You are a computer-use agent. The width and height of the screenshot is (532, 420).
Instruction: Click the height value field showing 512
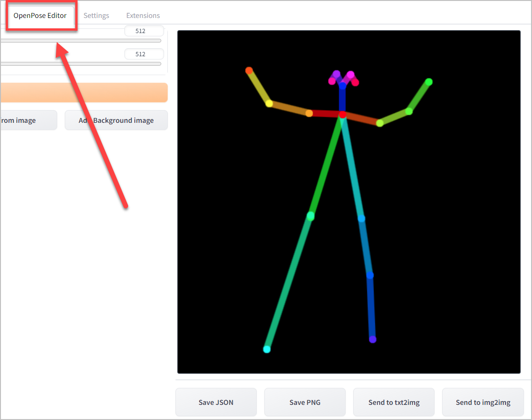[144, 53]
